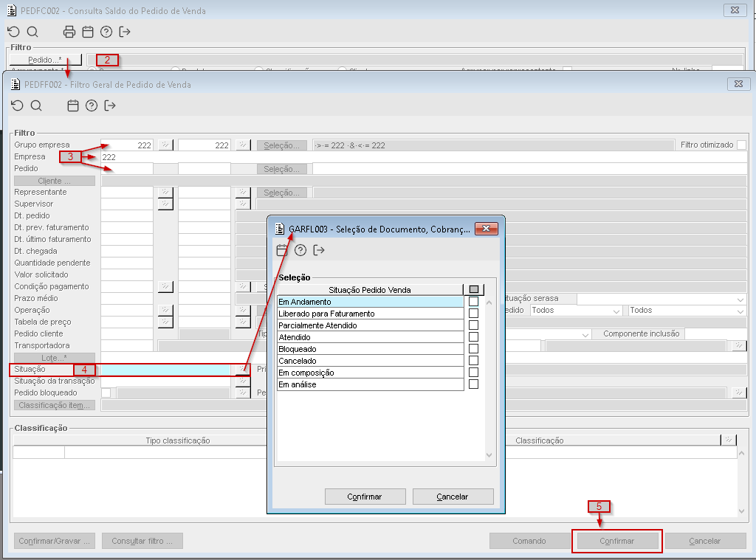Click the Classificação item... button
The image size is (756, 560).
pos(55,405)
